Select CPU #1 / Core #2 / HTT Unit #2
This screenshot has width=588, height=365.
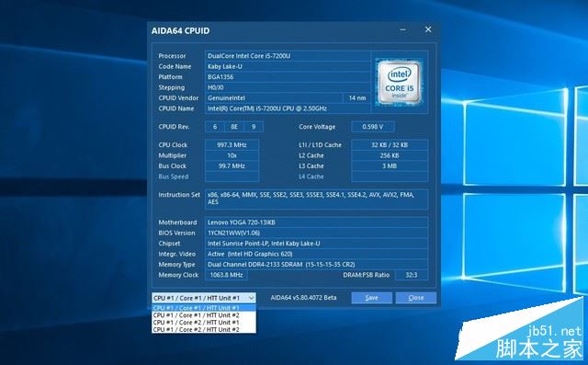204,329
